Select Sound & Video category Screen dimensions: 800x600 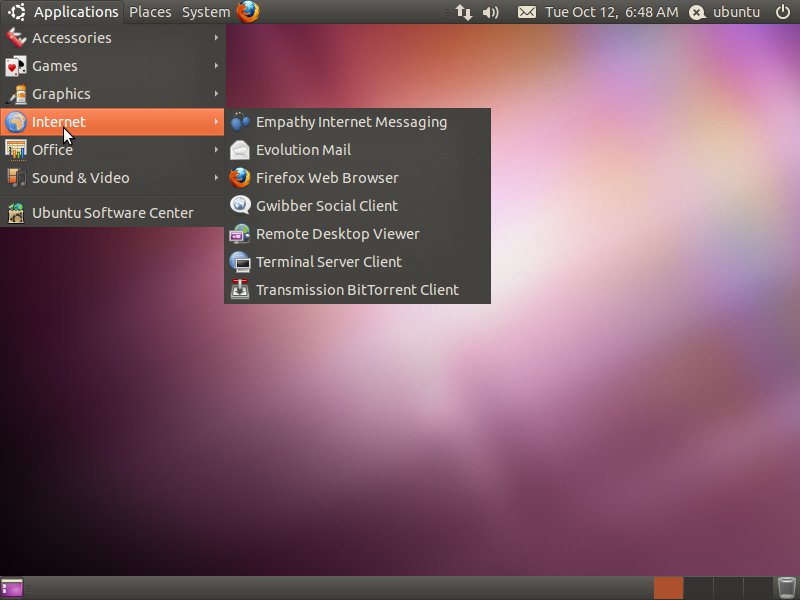click(112, 178)
